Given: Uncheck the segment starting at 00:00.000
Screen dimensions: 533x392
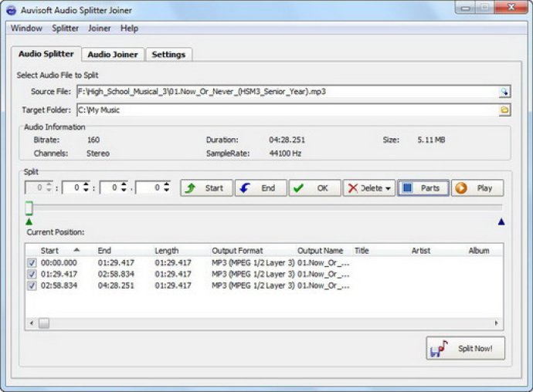Looking at the screenshot, I should [x=32, y=262].
